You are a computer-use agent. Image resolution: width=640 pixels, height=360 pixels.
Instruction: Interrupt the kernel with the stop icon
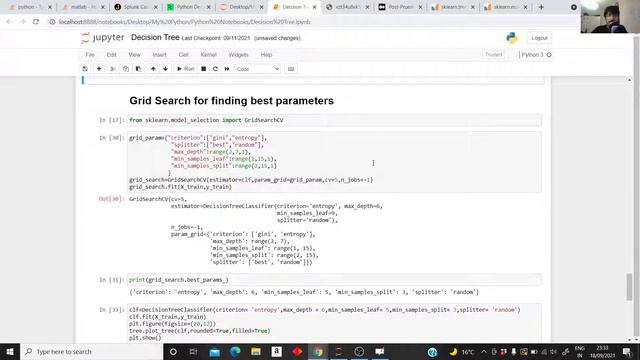click(203, 69)
